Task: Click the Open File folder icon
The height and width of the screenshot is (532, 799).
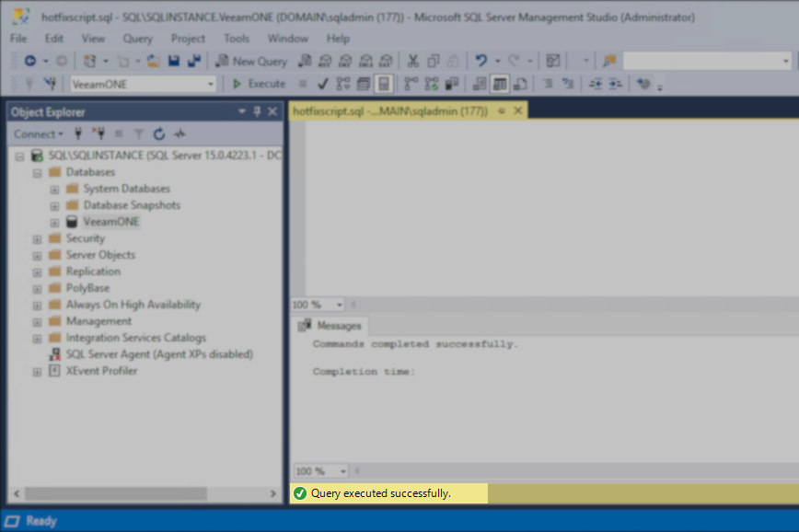Action: click(154, 61)
